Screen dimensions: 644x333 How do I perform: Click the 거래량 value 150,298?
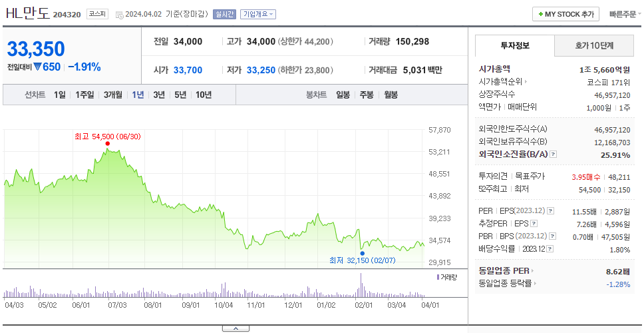(x=412, y=41)
